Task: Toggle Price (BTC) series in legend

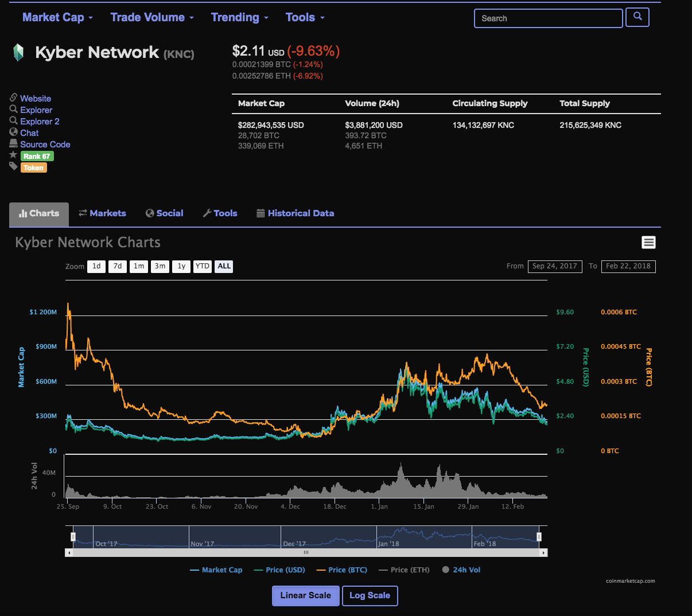Action: point(341,570)
